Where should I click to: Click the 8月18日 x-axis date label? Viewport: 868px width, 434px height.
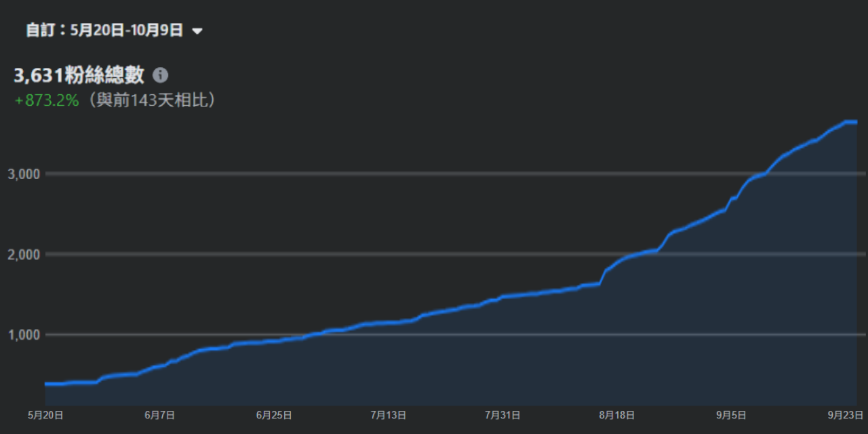click(x=616, y=415)
